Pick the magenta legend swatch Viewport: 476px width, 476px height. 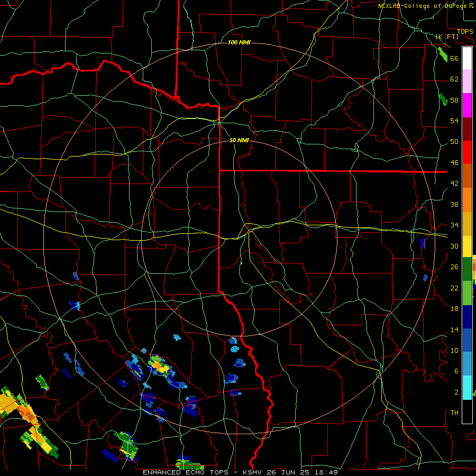(x=467, y=105)
